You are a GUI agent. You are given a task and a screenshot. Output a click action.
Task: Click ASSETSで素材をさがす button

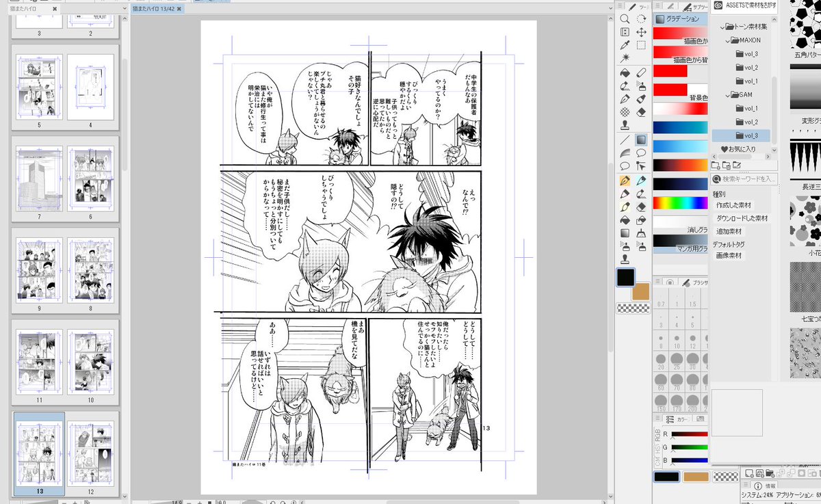pos(743,5)
